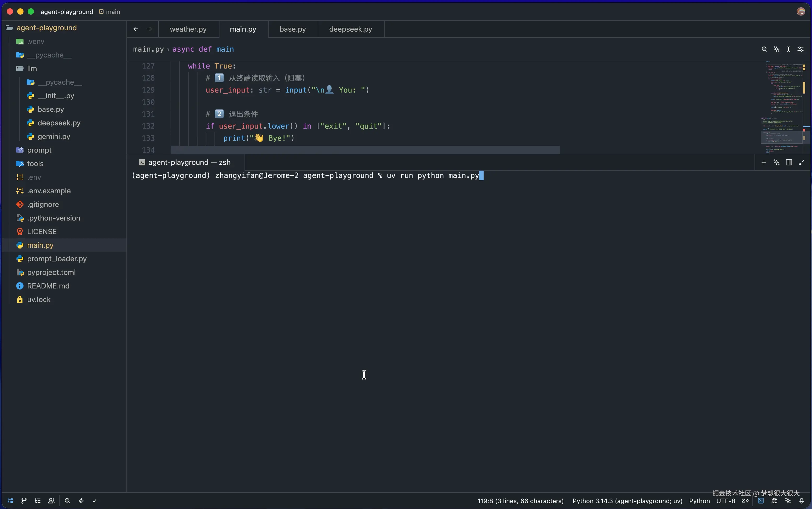Viewport: 812px width, 509px height.
Task: Expand the tools folder
Action: click(x=35, y=164)
